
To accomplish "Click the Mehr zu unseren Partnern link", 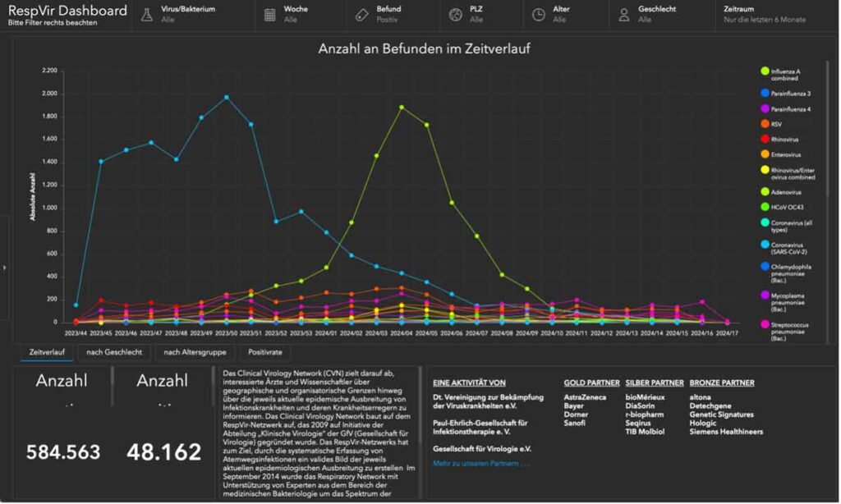I will [x=480, y=463].
